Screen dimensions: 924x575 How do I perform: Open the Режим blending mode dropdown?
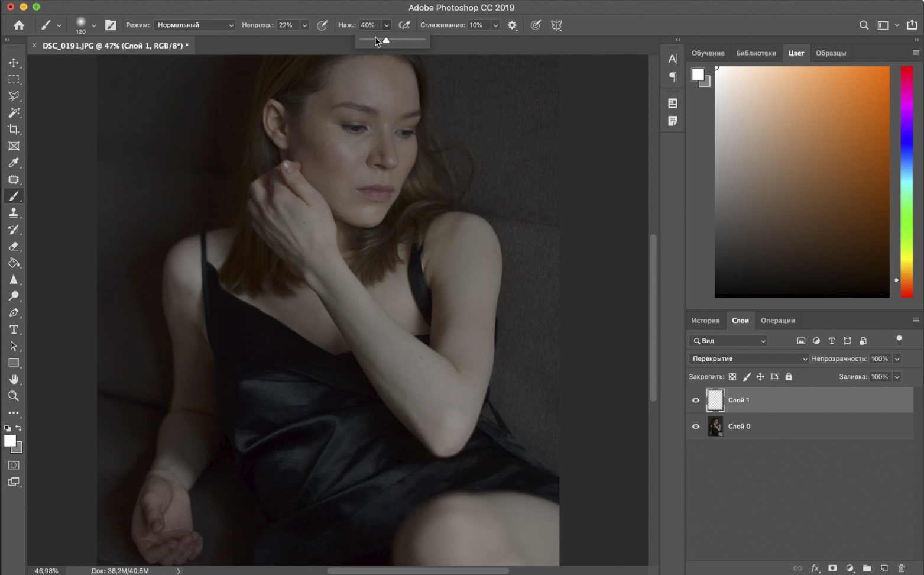(x=194, y=25)
